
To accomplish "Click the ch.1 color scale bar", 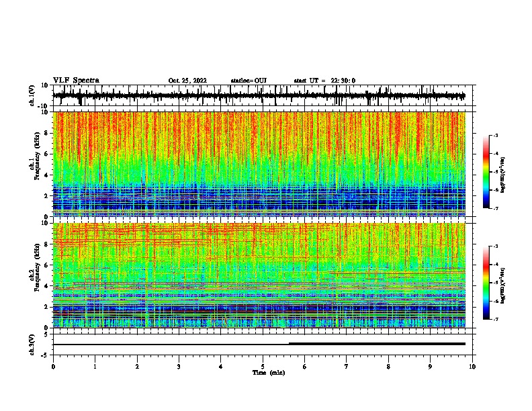I will [x=486, y=172].
